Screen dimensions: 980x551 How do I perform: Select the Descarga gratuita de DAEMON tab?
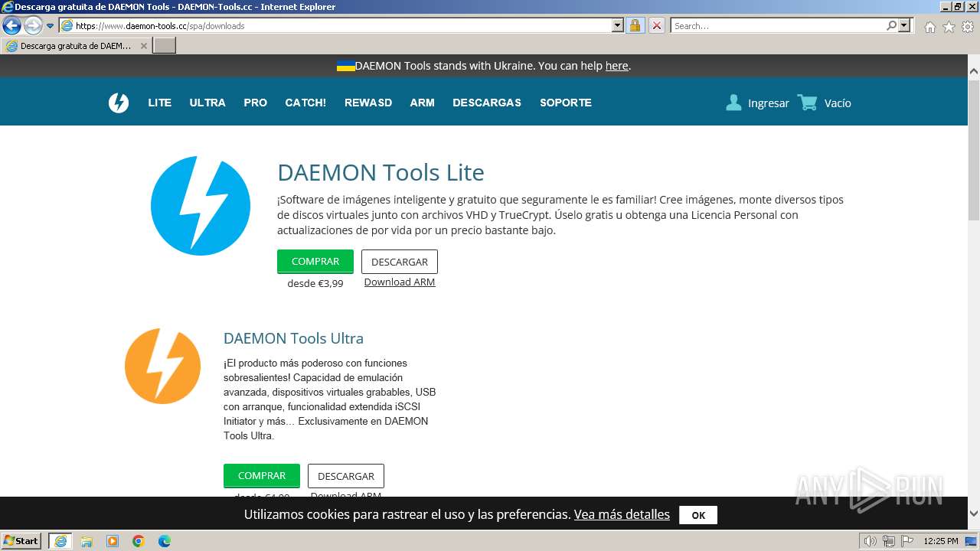pyautogui.click(x=76, y=46)
